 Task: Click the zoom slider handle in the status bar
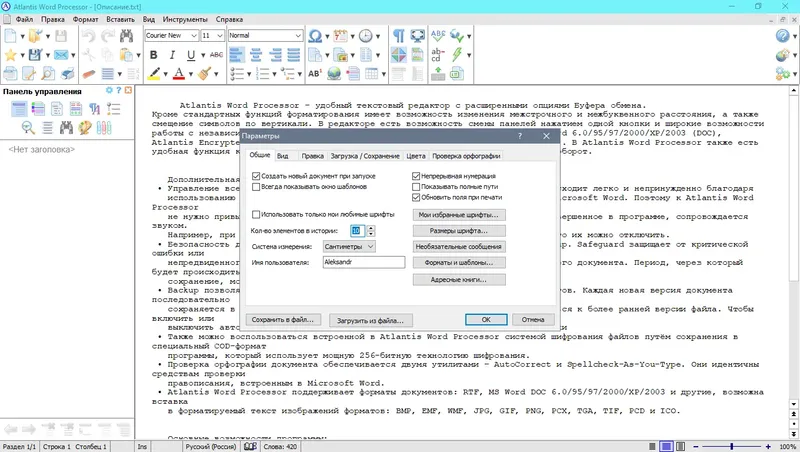pos(731,446)
